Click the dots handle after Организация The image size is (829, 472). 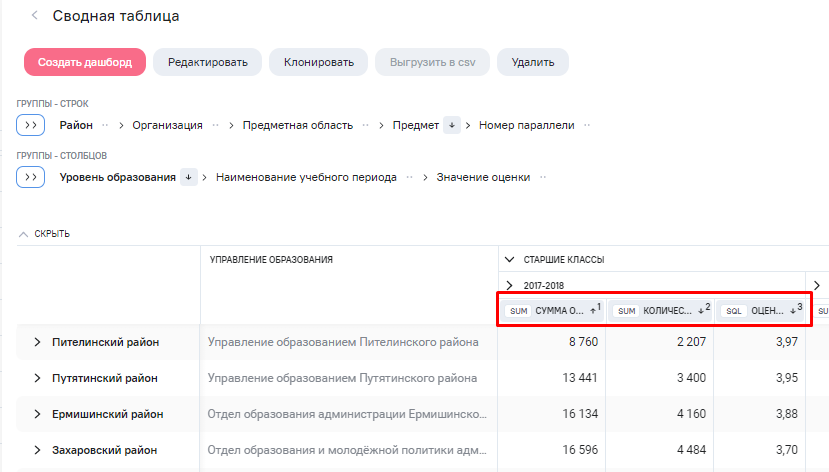(x=213, y=125)
